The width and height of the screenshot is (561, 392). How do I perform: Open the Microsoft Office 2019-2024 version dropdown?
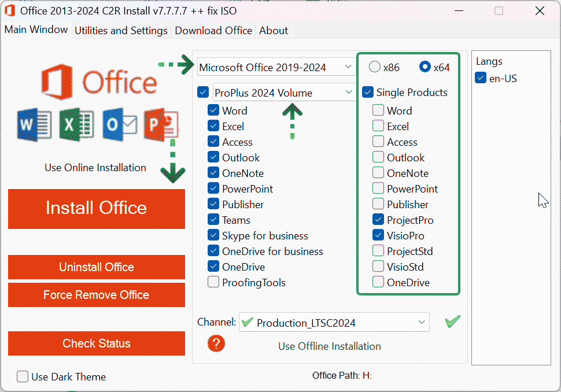[276, 67]
